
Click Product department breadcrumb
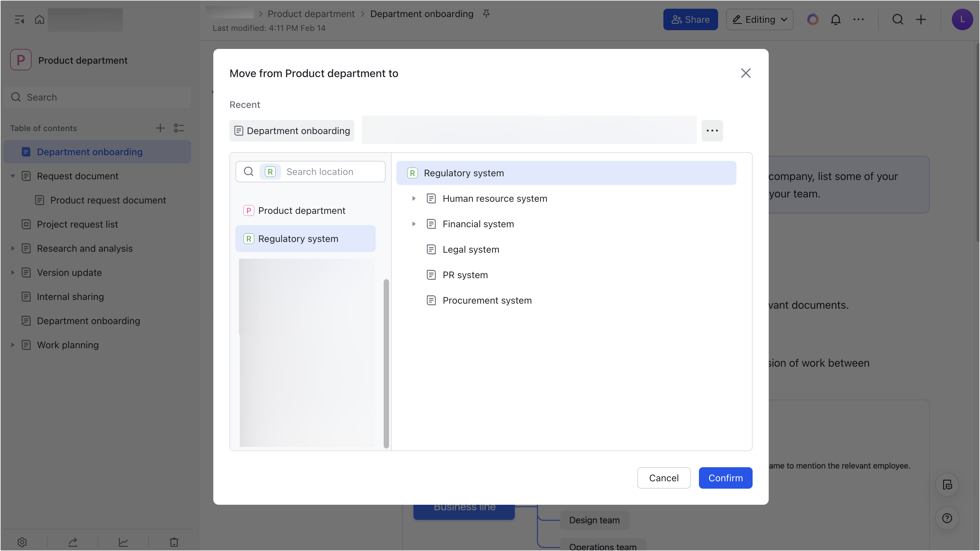pos(311,14)
